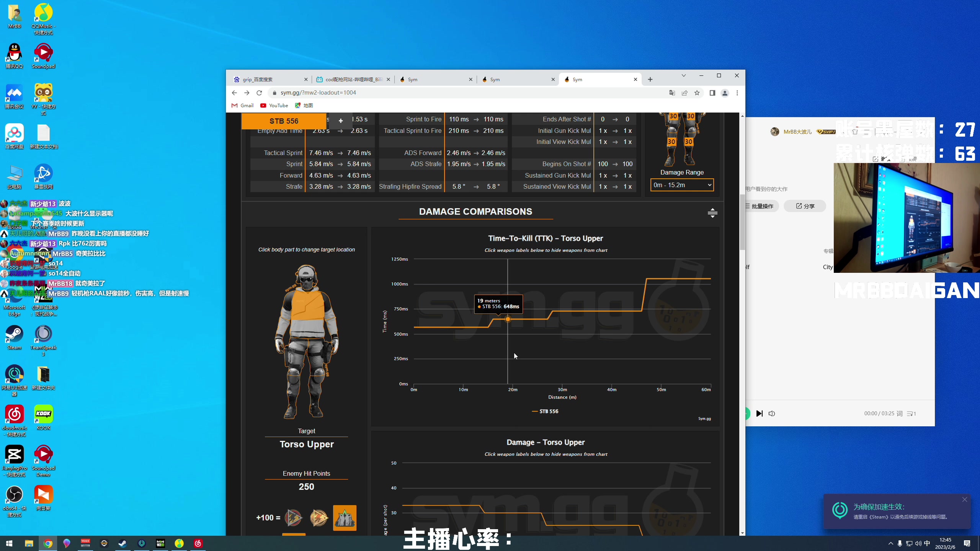This screenshot has height=551, width=980.
Task: Switch to the cod配枪网站 Bilibili tab
Action: pos(352,79)
